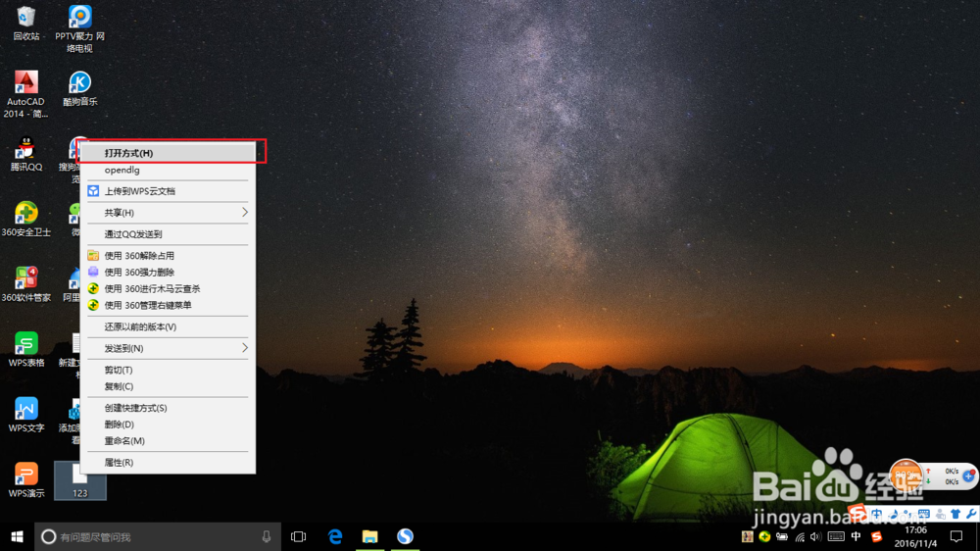Open the volume speaker tray icon
The height and width of the screenshot is (551, 980).
pos(816,536)
